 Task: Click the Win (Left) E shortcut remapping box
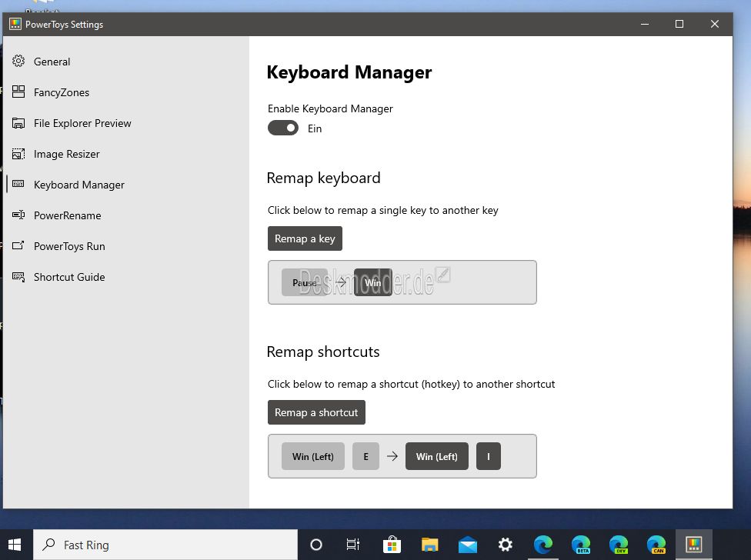(x=402, y=456)
